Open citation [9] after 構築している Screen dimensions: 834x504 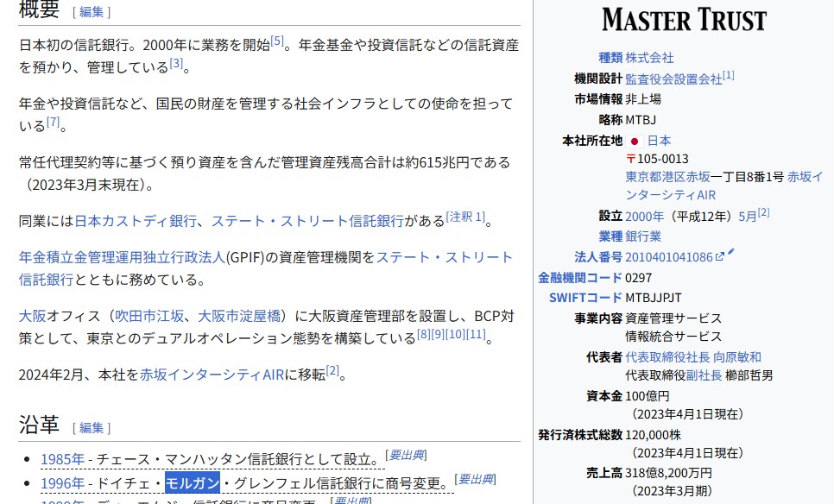[437, 334]
